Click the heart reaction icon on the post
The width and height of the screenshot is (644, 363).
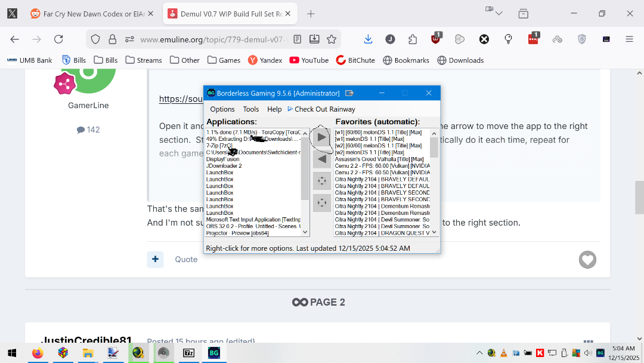pos(587,260)
